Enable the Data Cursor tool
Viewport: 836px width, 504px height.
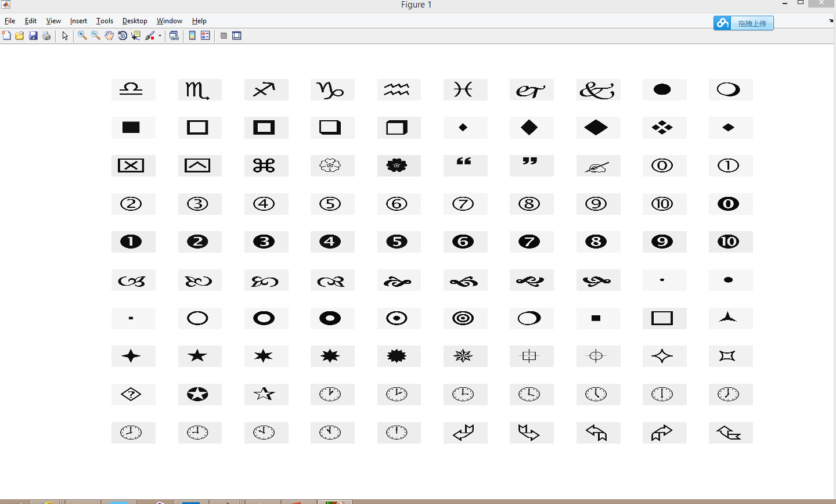click(136, 36)
